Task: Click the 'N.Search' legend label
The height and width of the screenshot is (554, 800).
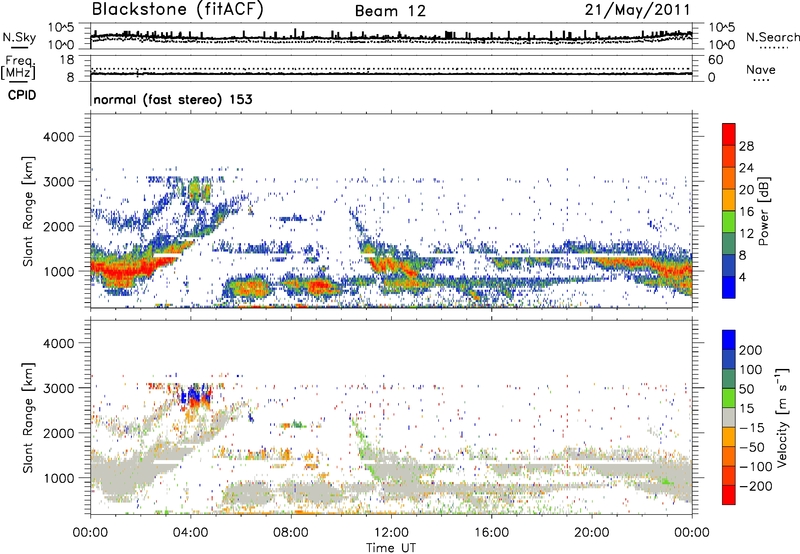Action: 772,37
